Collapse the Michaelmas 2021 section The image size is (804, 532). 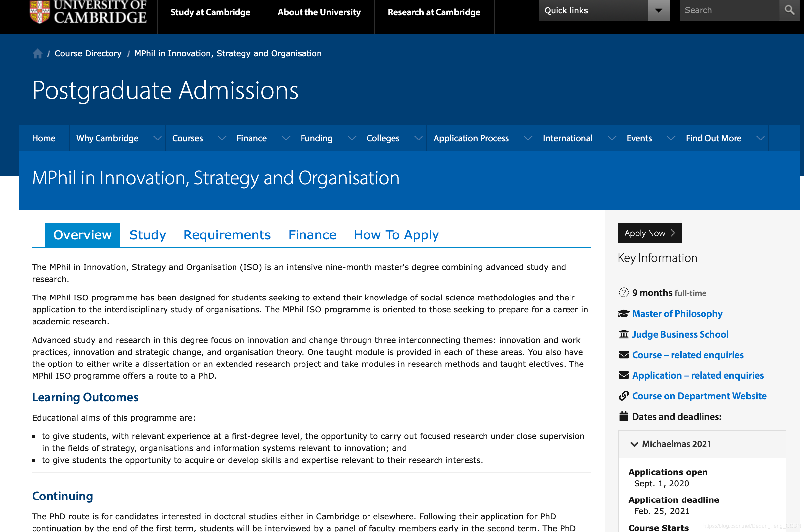pos(702,444)
